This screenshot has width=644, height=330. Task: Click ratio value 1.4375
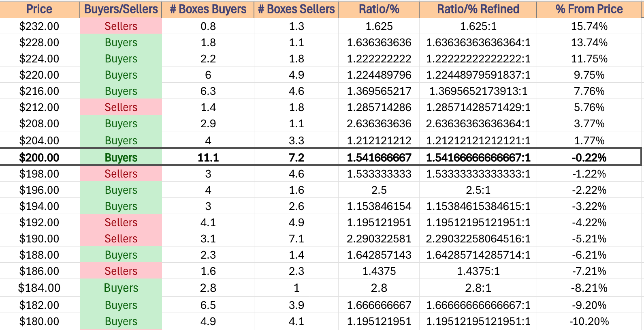coord(379,271)
